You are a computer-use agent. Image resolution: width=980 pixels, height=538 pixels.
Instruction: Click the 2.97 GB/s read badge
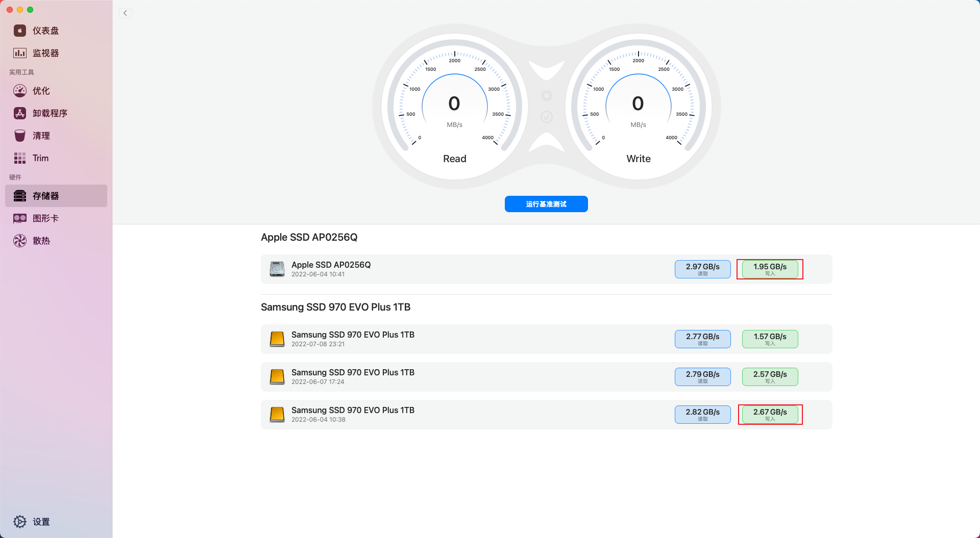[x=703, y=269]
